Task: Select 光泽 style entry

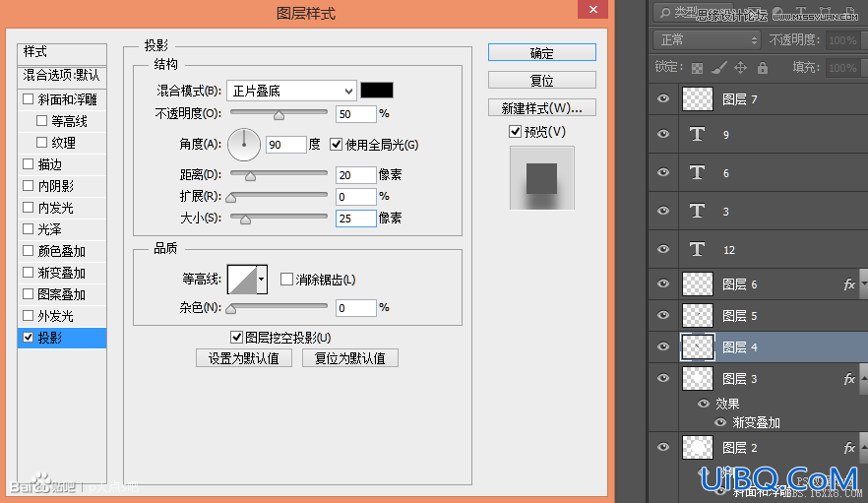Action: [62, 229]
